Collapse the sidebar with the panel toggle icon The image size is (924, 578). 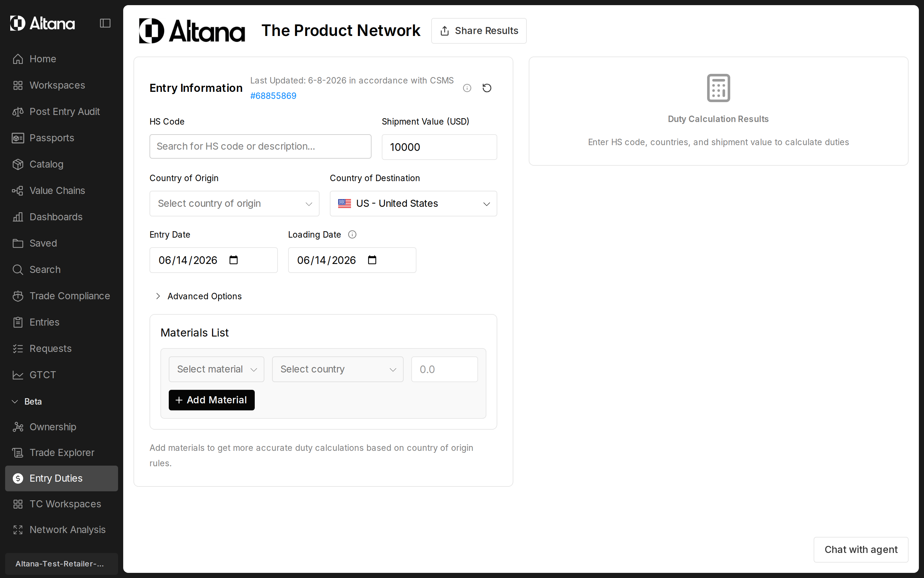[105, 23]
